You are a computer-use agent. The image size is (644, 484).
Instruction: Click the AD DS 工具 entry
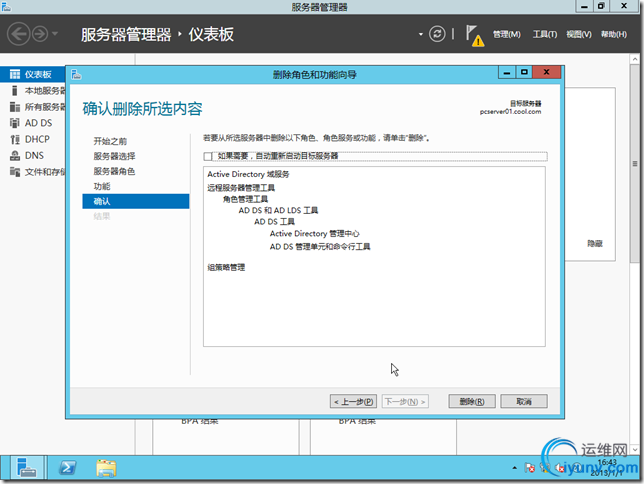[274, 222]
